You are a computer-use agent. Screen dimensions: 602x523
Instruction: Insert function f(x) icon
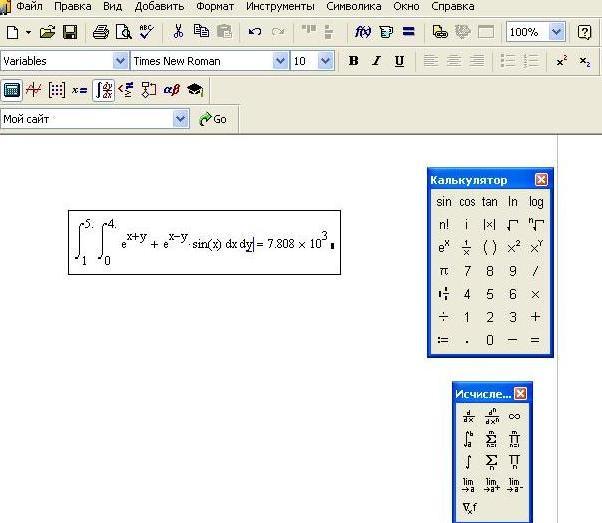pyautogui.click(x=363, y=32)
